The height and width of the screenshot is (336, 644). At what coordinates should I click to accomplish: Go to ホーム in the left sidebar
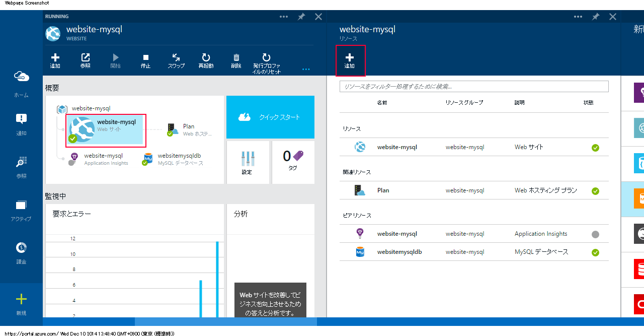21,84
